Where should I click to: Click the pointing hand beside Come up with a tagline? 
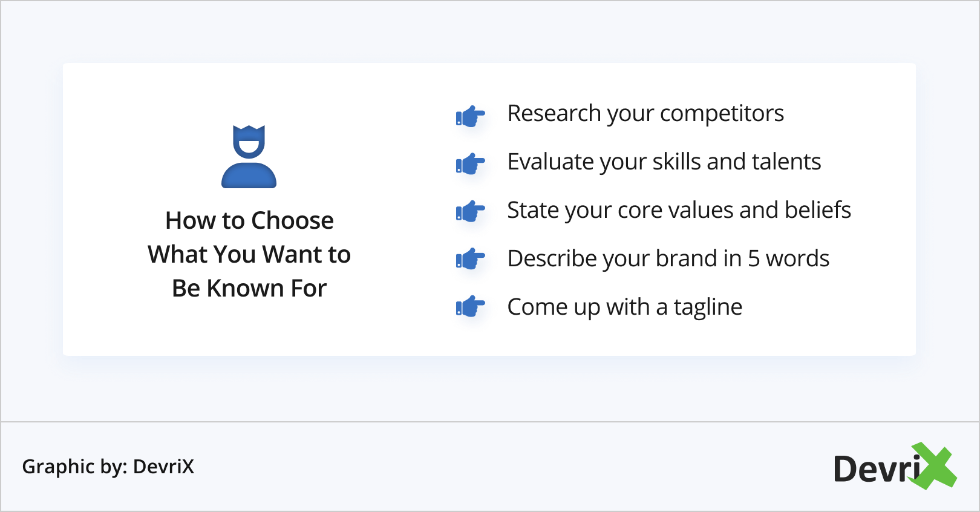[x=470, y=307]
